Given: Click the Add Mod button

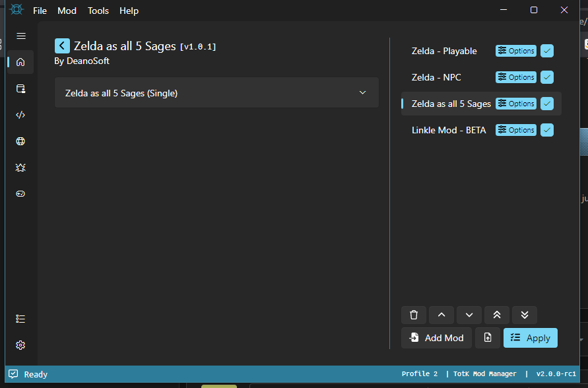Looking at the screenshot, I should 436,338.
